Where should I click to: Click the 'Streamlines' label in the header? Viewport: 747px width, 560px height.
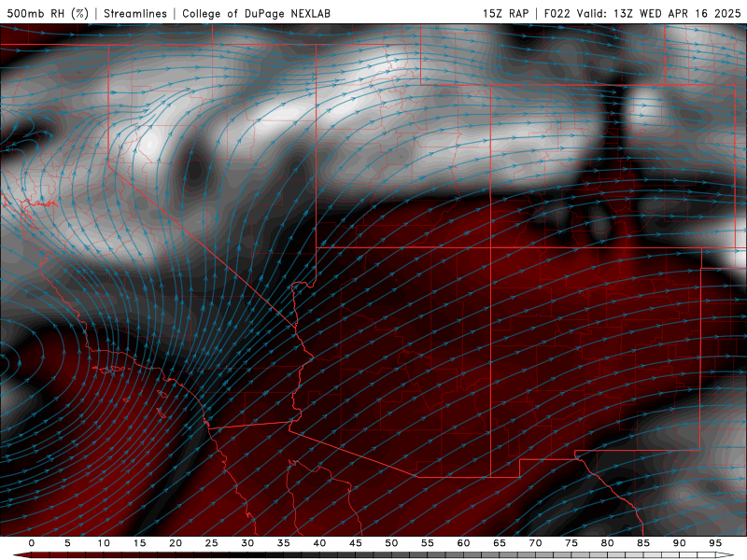[x=135, y=13]
